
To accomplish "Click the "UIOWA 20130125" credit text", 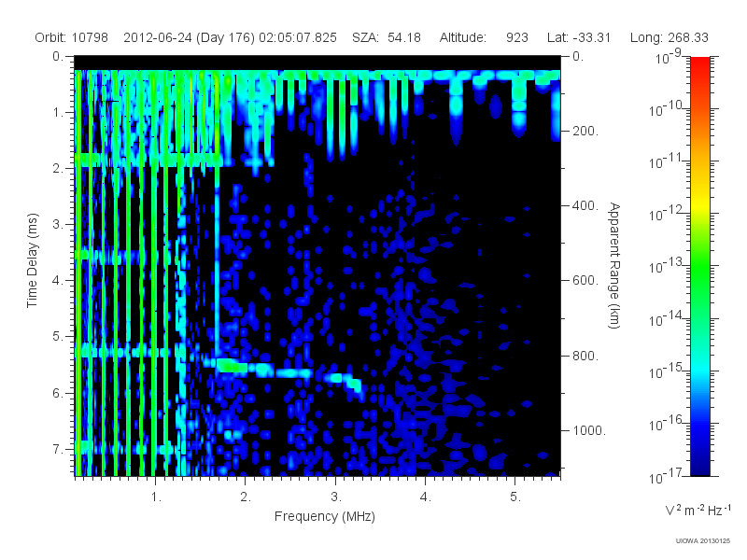I will pyautogui.click(x=703, y=541).
